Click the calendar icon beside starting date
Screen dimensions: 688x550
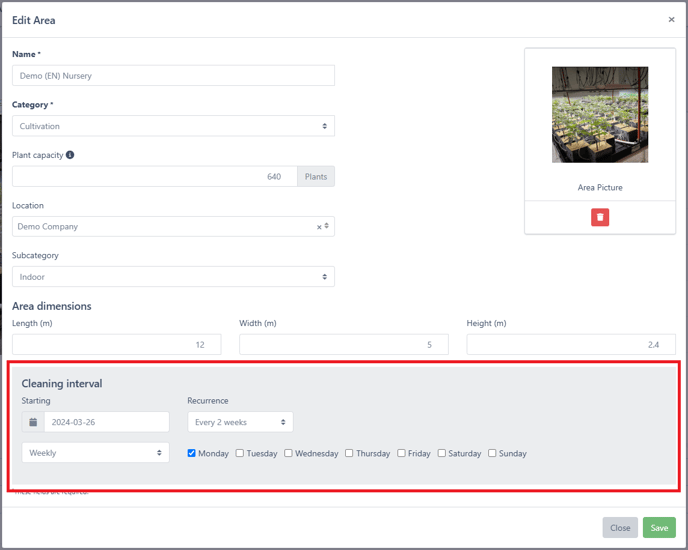[33, 422]
